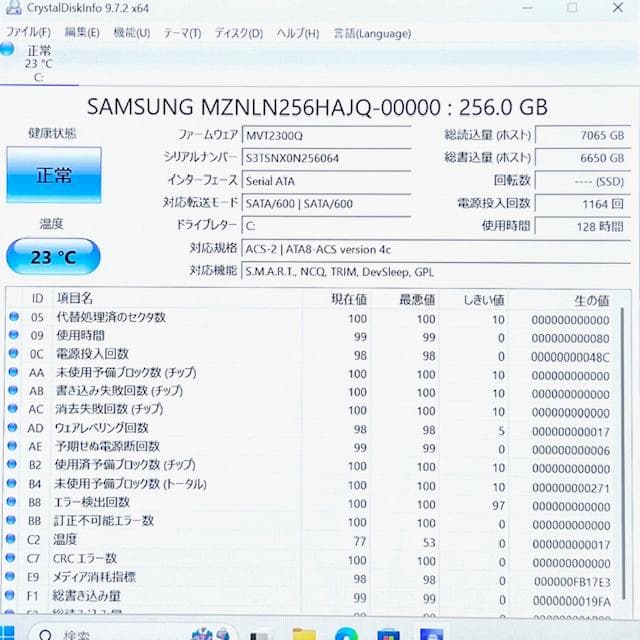The width and height of the screenshot is (640, 640).
Task: Click the blue disk status orb
Action: coord(7,49)
